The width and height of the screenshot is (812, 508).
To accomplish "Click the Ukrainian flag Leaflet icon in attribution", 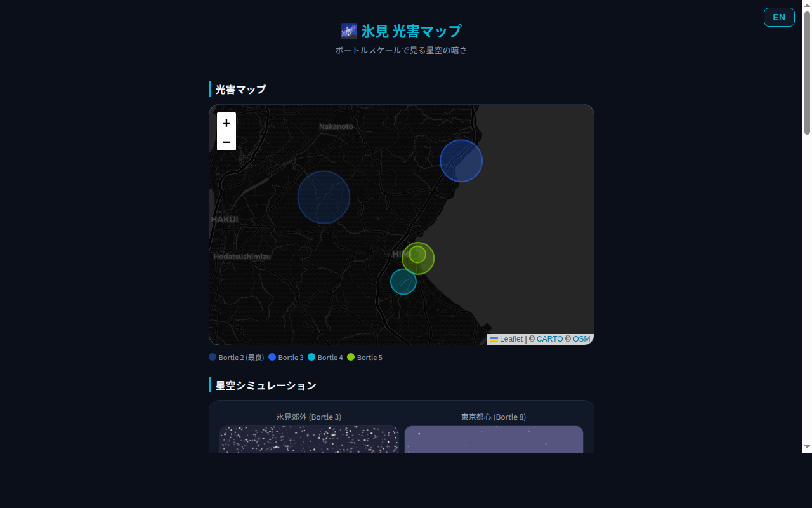I will pos(494,339).
